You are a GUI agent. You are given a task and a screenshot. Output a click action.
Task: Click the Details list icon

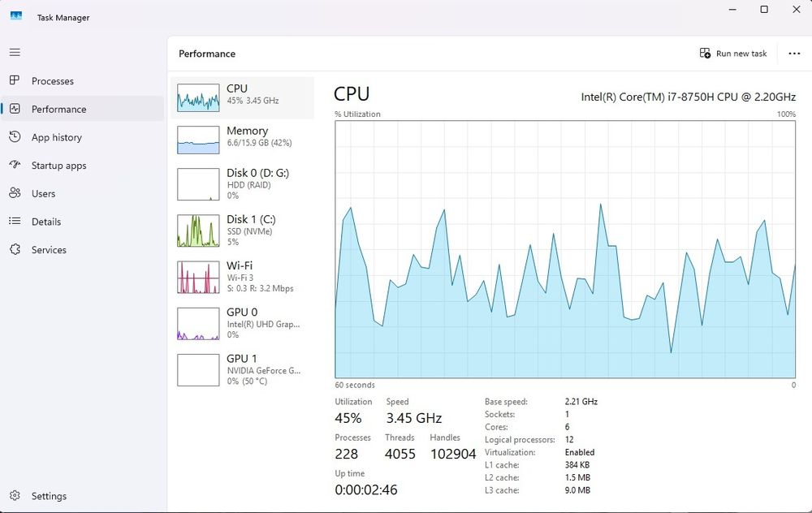tap(15, 221)
